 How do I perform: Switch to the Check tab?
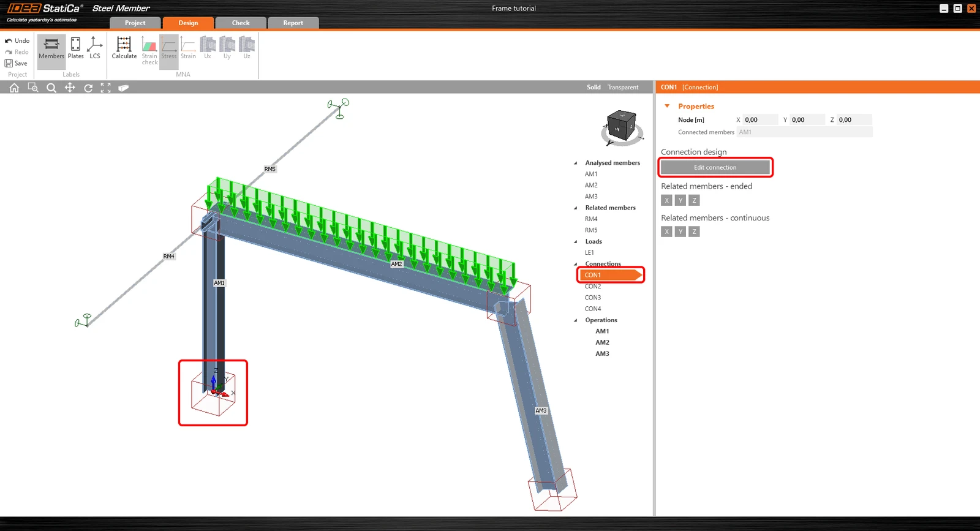[241, 23]
